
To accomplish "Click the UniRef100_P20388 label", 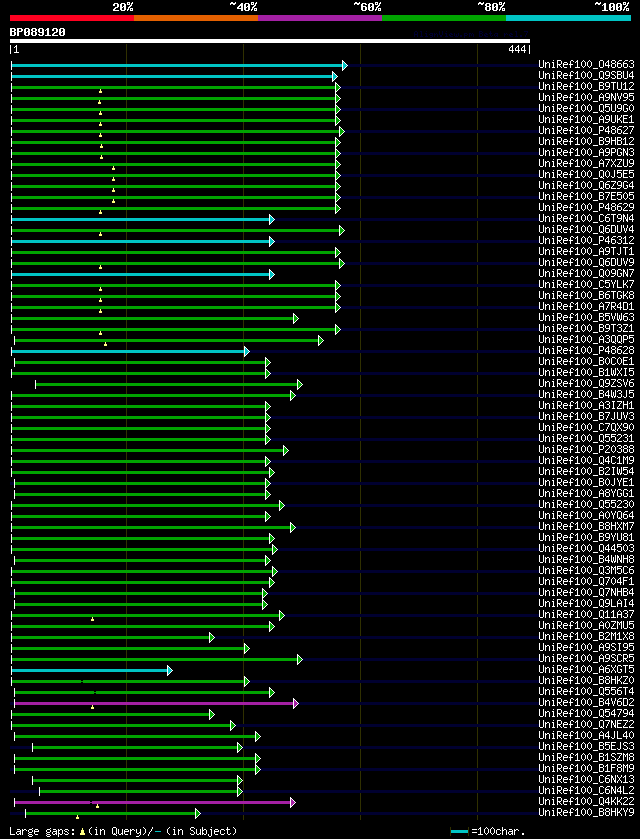I will pyautogui.click(x=586, y=449).
